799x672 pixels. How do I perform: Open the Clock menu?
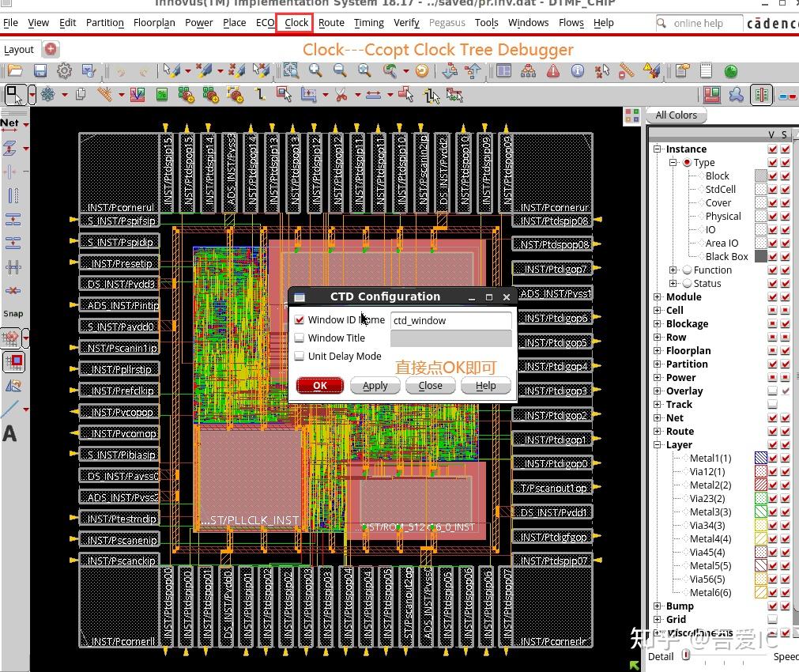(296, 23)
